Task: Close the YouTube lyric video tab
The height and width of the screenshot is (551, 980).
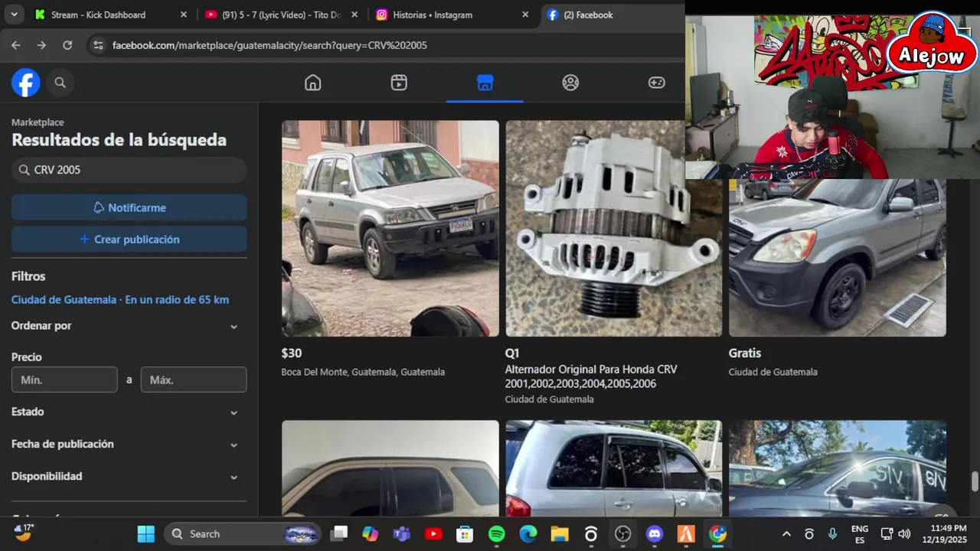Action: [354, 15]
